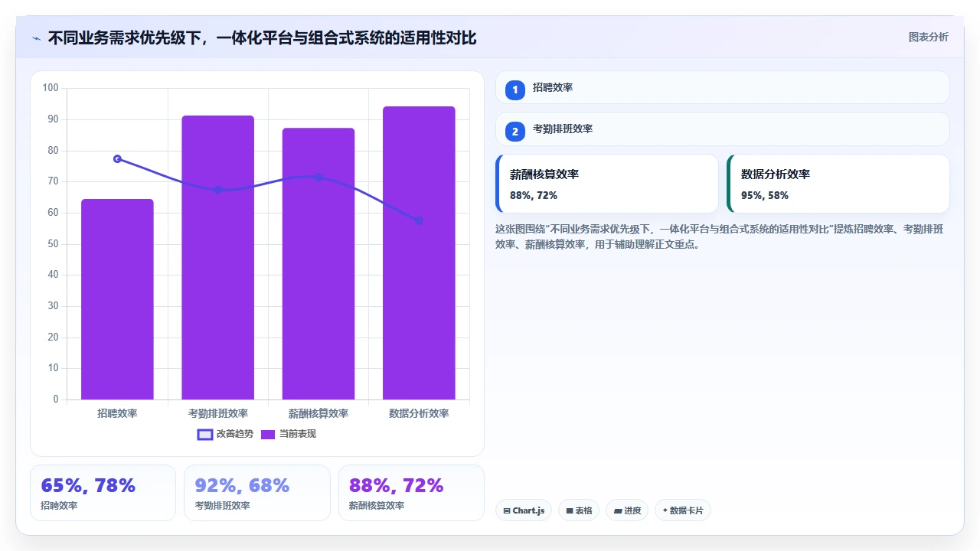This screenshot has height=551, width=980.
Task: Click the numbered badge 2 for 考勤排班效率
Action: click(515, 131)
